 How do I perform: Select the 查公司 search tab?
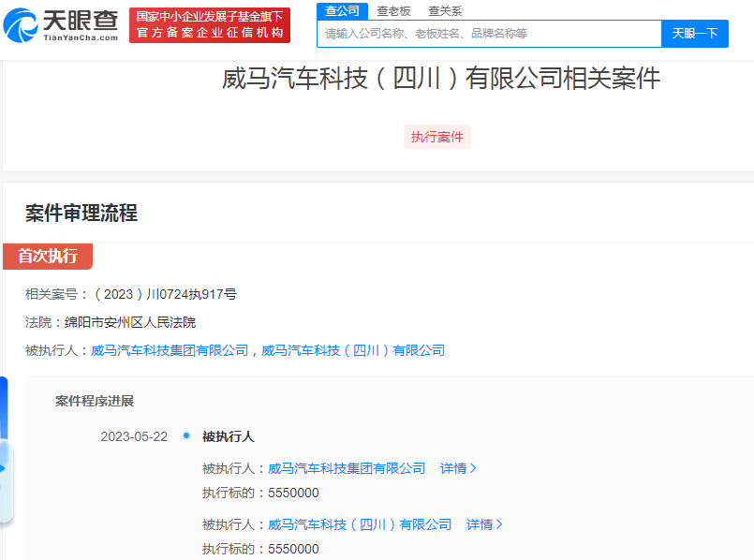343,10
